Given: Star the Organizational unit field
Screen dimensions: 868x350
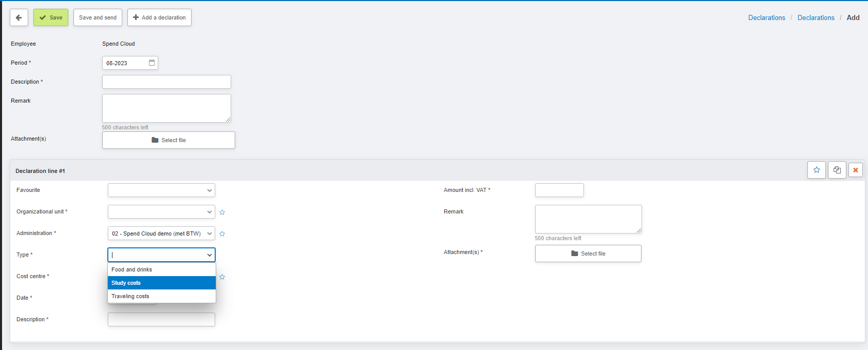Looking at the screenshot, I should (x=222, y=212).
